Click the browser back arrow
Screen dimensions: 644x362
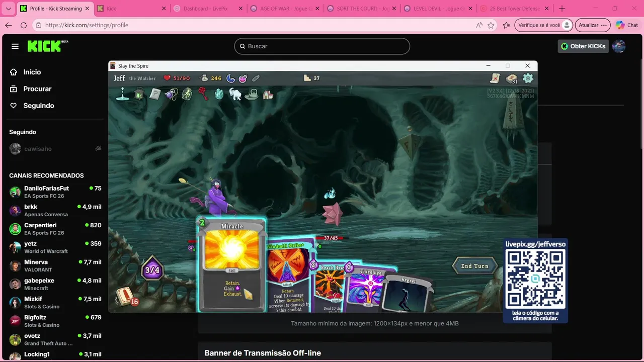[9, 25]
